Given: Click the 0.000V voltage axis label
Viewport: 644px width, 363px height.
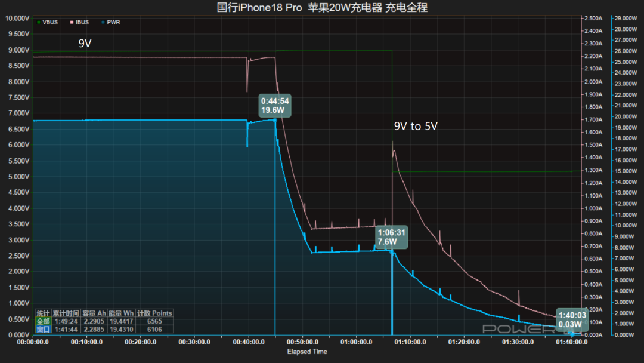Looking at the screenshot, I should coord(19,335).
